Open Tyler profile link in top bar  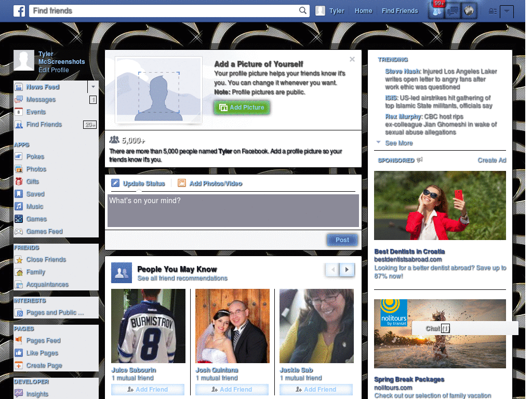click(337, 11)
